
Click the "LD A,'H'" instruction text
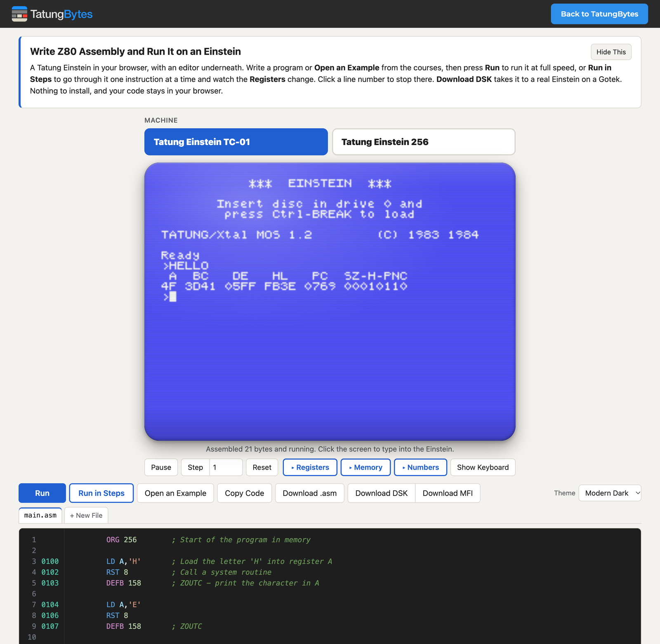pyautogui.click(x=123, y=561)
